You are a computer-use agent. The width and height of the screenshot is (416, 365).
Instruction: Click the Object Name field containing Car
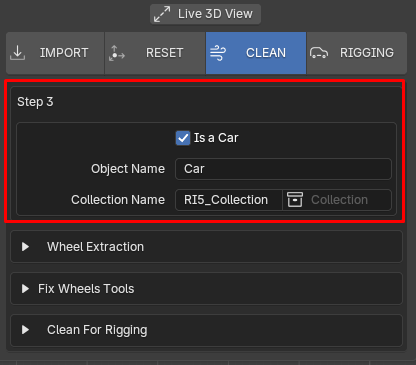point(283,169)
